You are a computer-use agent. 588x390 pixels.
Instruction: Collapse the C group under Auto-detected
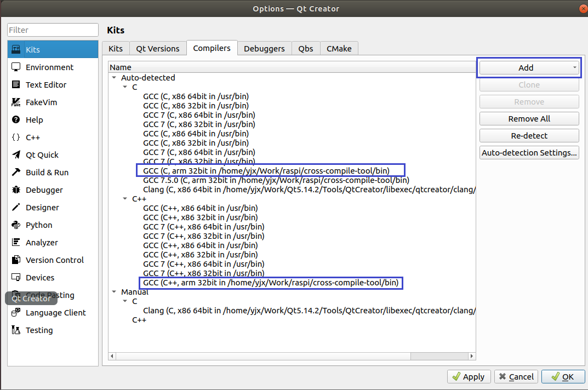point(125,87)
